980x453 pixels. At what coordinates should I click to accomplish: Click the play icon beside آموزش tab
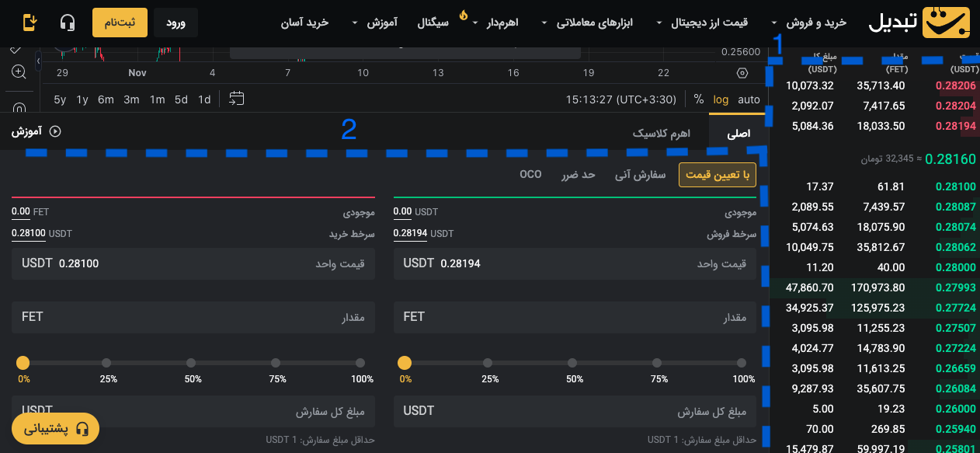54,131
